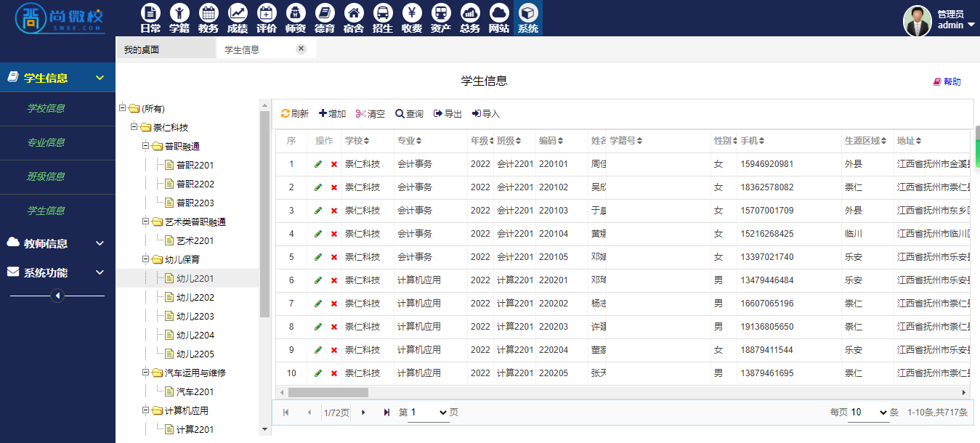980x443 pixels.
Task: Click the 导入 import button
Action: point(486,113)
